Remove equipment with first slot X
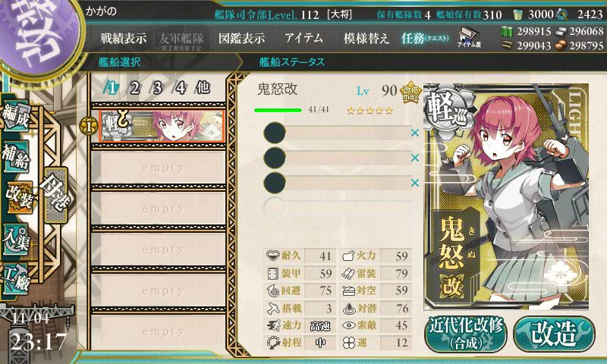The image size is (607, 364). pyautogui.click(x=415, y=133)
